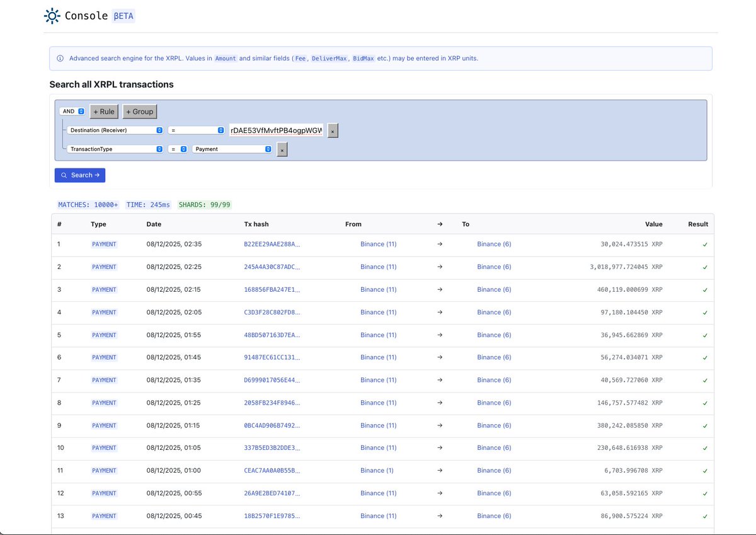
Task: Open transaction hash 2058FB234F8946
Action: [272, 403]
